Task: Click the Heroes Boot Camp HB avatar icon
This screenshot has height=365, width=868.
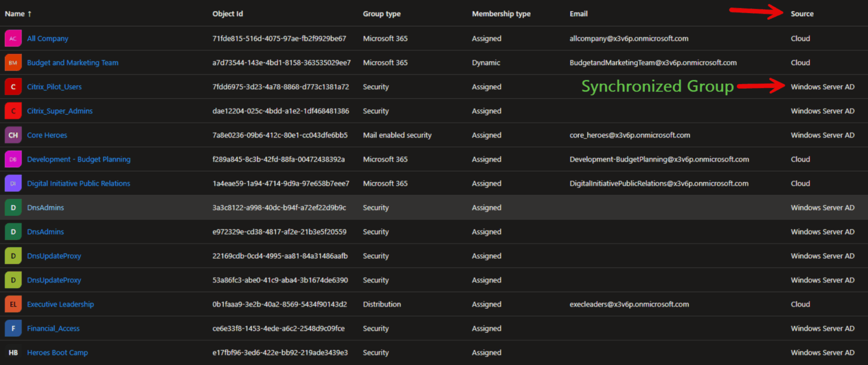Action: click(13, 353)
